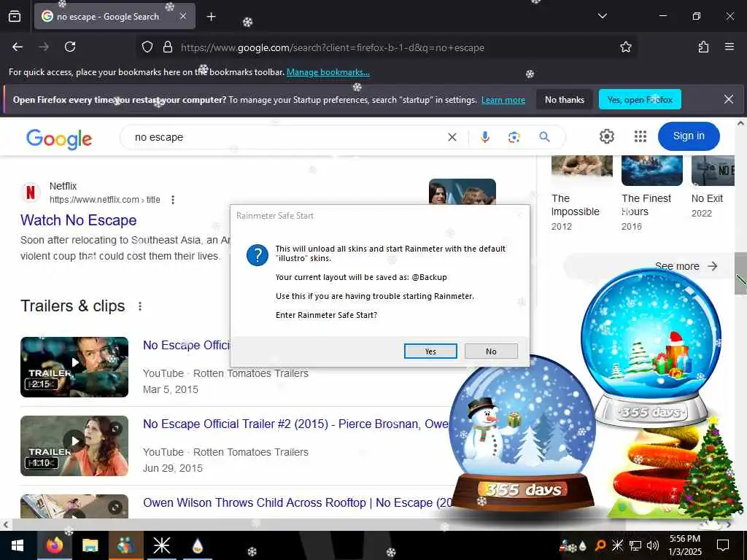
Task: Select the 'no escape - Google Search' tab
Action: 115,16
